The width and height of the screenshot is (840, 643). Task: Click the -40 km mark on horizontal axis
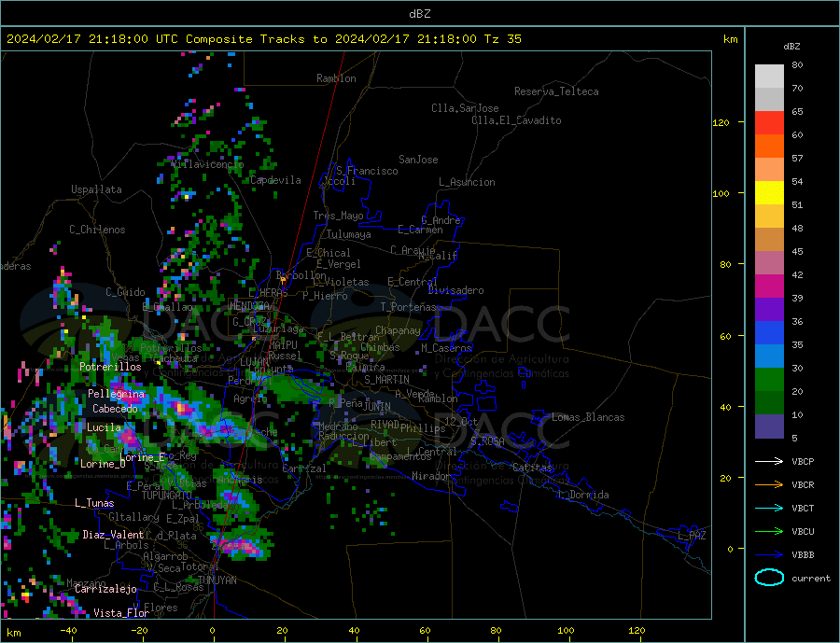click(68, 631)
